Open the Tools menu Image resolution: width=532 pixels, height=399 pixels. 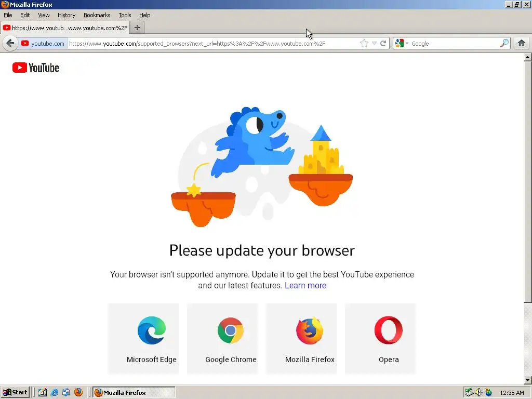point(125,15)
